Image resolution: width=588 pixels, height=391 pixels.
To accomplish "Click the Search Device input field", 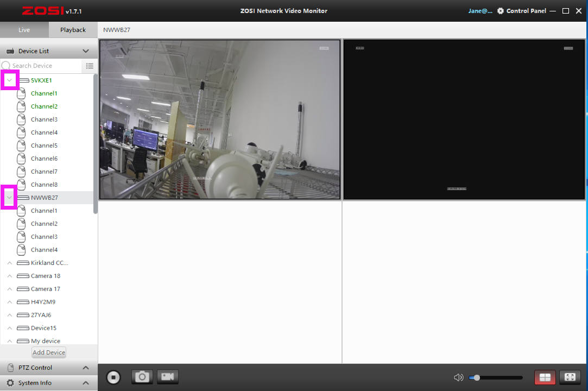I will (43, 66).
